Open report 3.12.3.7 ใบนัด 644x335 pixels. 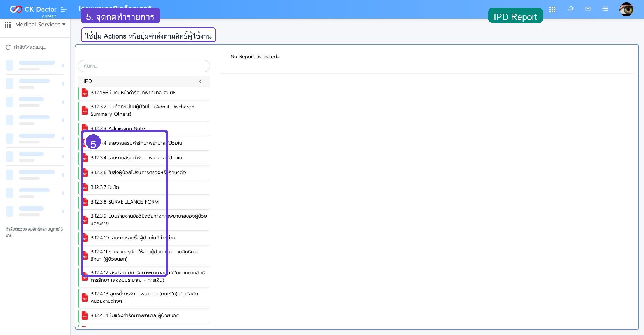[144, 187]
